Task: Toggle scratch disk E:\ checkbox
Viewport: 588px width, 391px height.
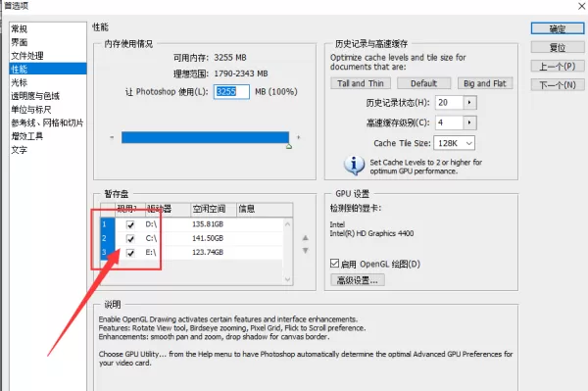Action: [x=130, y=253]
